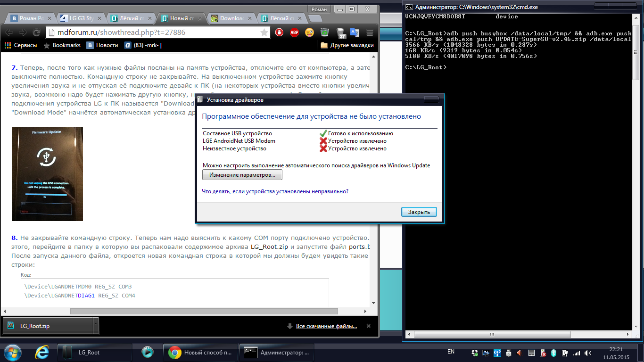
Task: Click the Dropbox icon in system tray
Action: 474,353
